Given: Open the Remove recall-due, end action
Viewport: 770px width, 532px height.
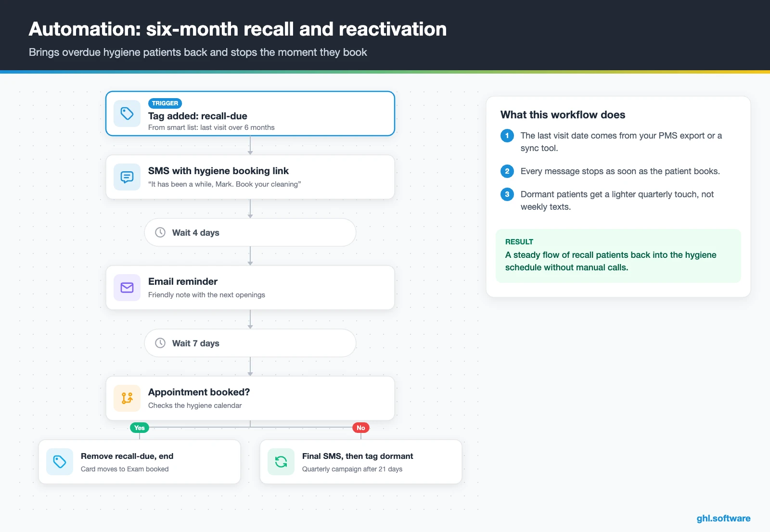Looking at the screenshot, I should point(140,462).
